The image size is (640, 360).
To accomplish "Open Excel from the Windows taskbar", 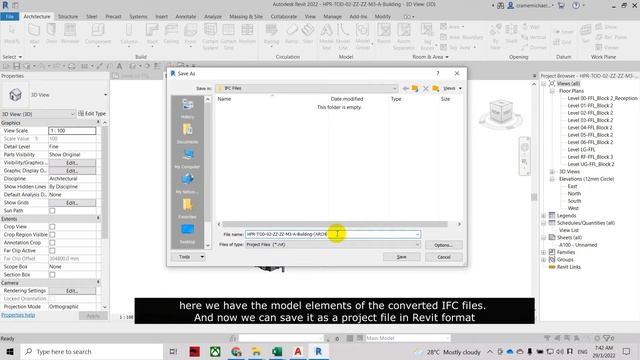I will (x=277, y=351).
